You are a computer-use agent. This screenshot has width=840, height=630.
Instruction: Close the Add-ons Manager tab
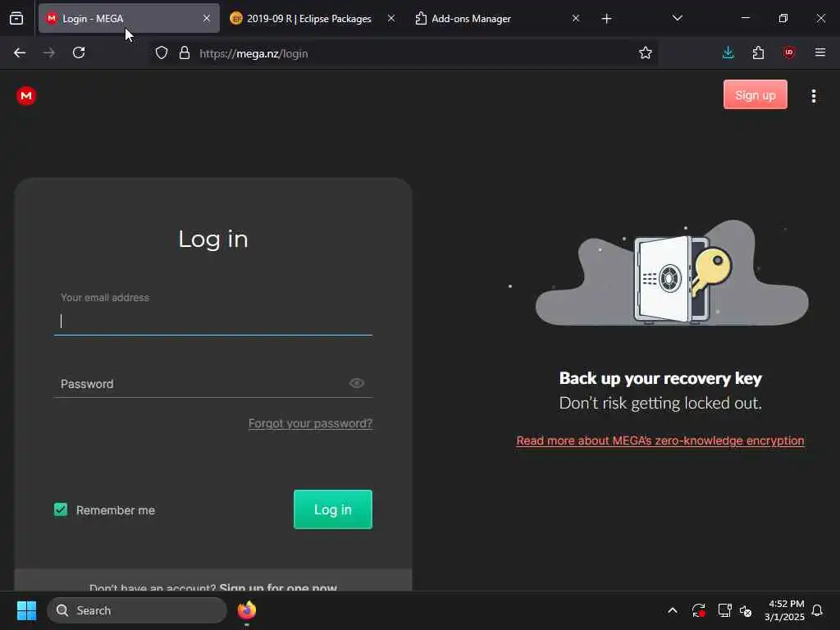click(x=575, y=18)
